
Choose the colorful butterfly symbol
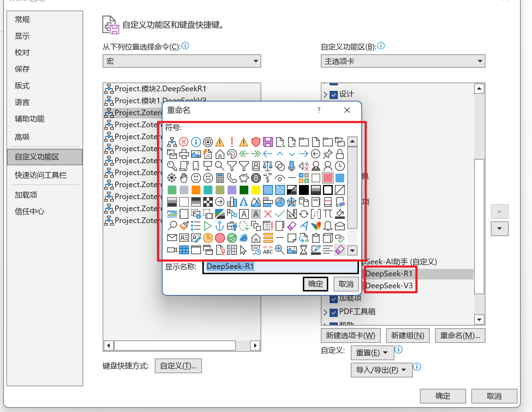pos(316,226)
